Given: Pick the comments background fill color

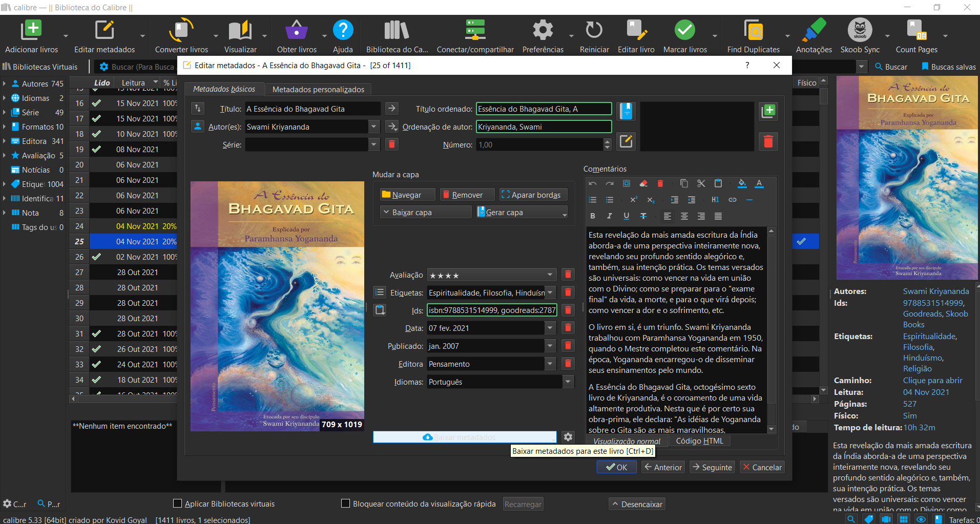Looking at the screenshot, I should pyautogui.click(x=742, y=183).
